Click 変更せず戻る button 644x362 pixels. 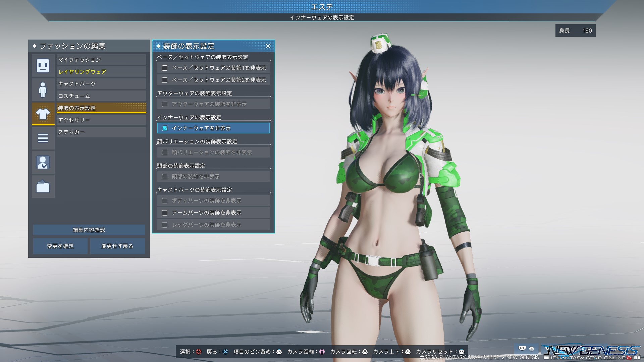117,246
